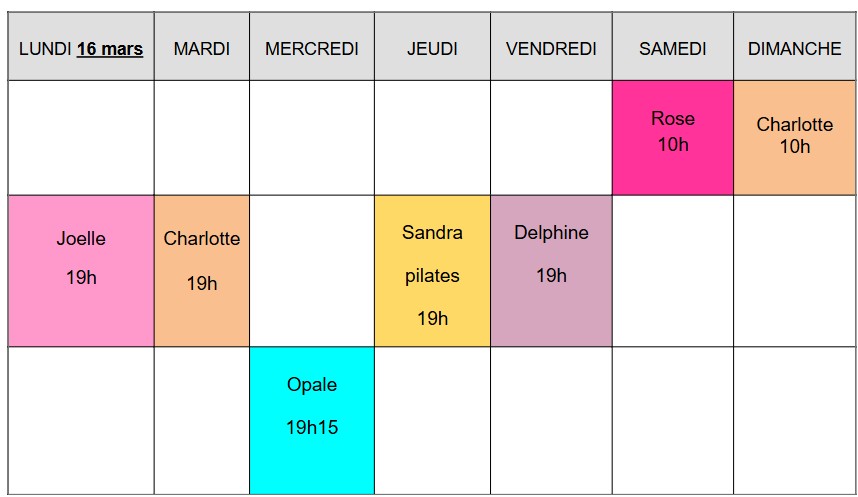This screenshot has width=858, height=497.
Task: Click the underlined 16 mars date text
Action: click(x=109, y=49)
